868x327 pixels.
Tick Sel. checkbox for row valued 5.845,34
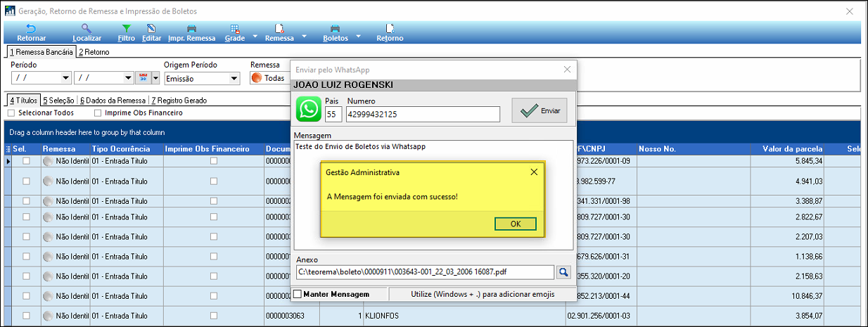pyautogui.click(x=26, y=161)
